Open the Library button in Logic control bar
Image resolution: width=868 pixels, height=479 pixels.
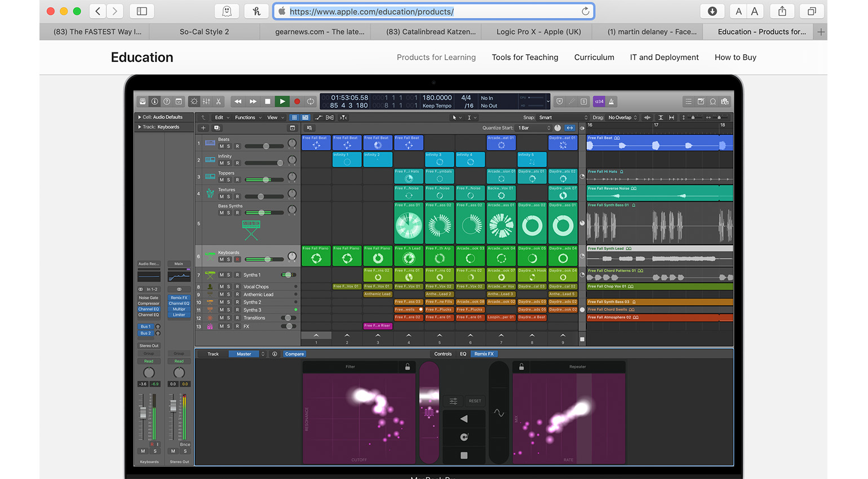[143, 101]
